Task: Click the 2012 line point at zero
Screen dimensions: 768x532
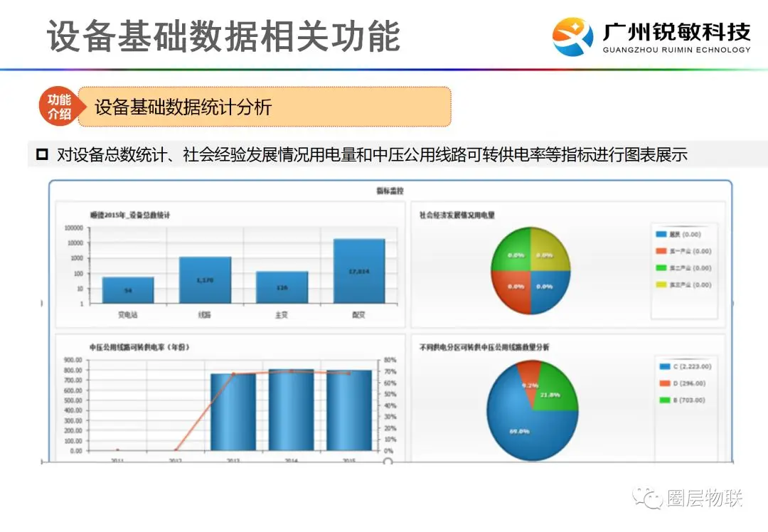Action: point(176,449)
